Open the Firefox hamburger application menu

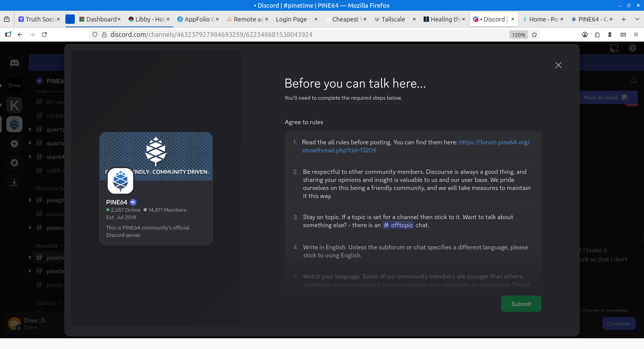[x=636, y=35]
